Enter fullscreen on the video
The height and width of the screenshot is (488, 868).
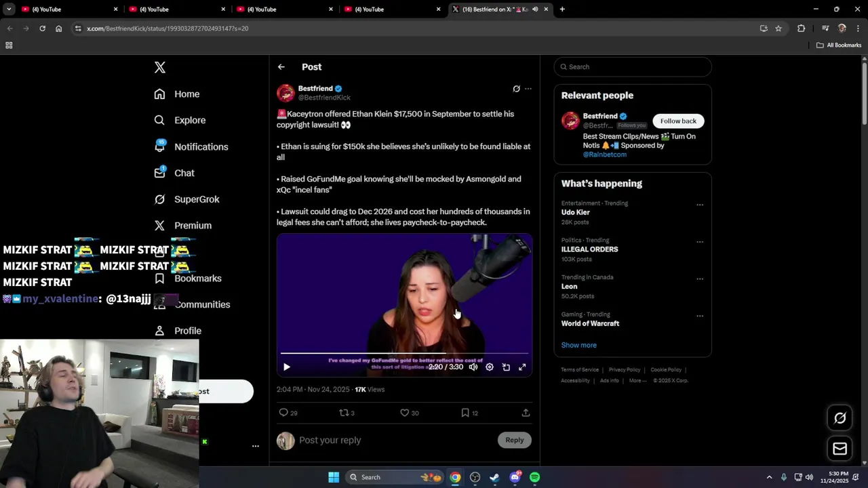tap(522, 367)
